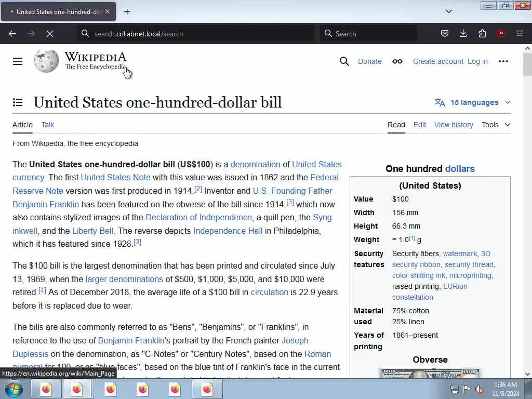This screenshot has width=532, height=399.
Task: Open a new tab with plus button
Action: click(x=127, y=12)
